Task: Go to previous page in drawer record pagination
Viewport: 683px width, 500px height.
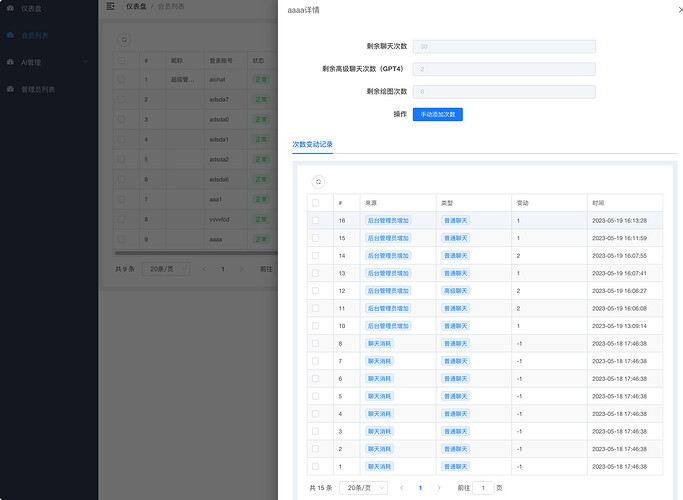Action: [x=402, y=488]
